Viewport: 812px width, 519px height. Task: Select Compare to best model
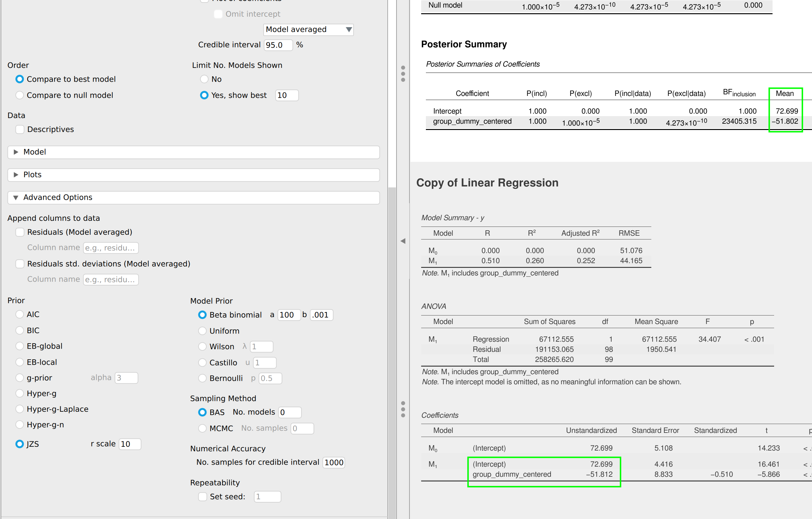(x=20, y=79)
